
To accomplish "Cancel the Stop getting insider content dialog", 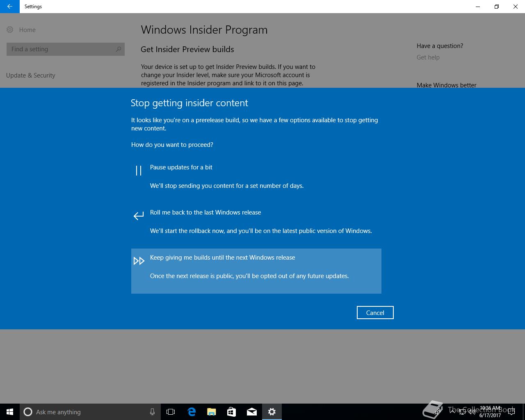I will coord(375,313).
